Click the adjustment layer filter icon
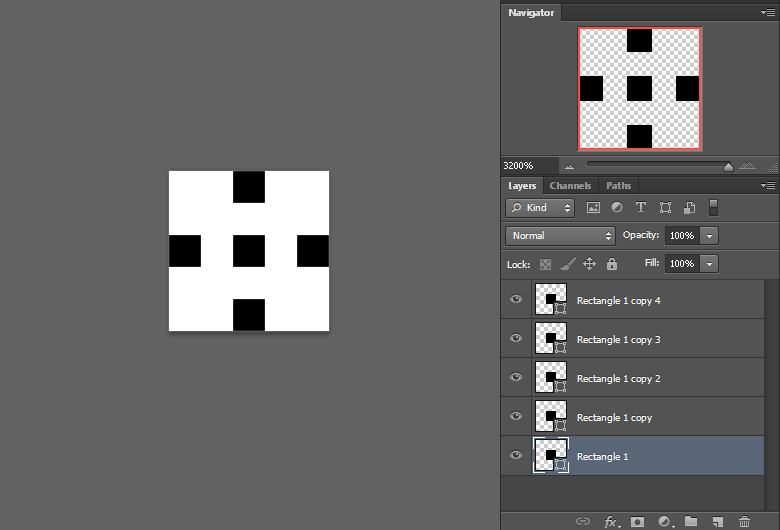This screenshot has width=780, height=530. pos(617,208)
